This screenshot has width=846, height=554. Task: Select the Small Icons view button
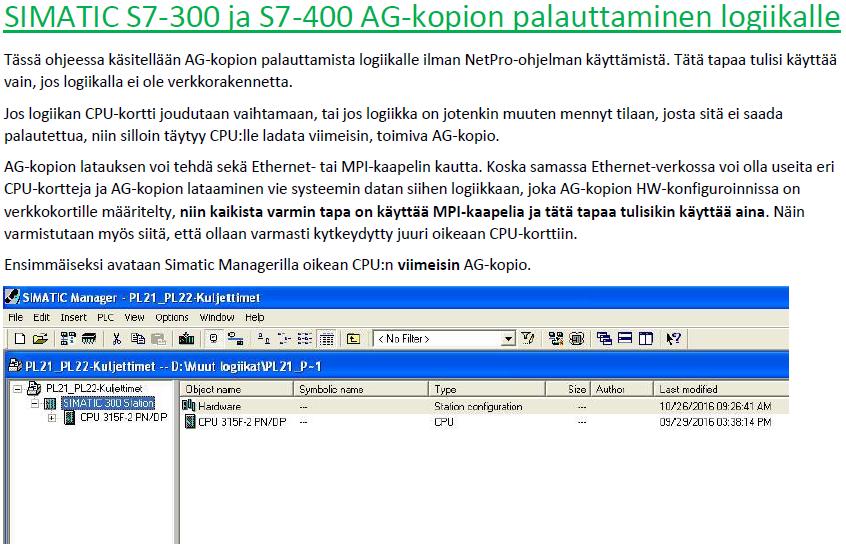click(284, 339)
